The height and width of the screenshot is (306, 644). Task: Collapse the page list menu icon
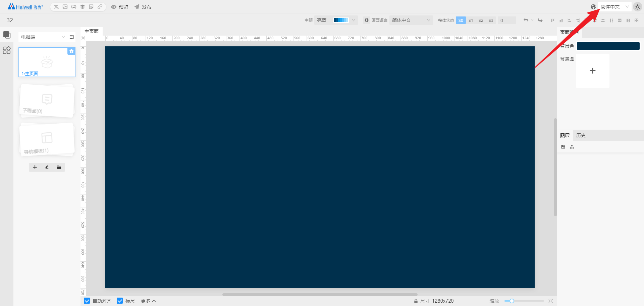coord(72,37)
